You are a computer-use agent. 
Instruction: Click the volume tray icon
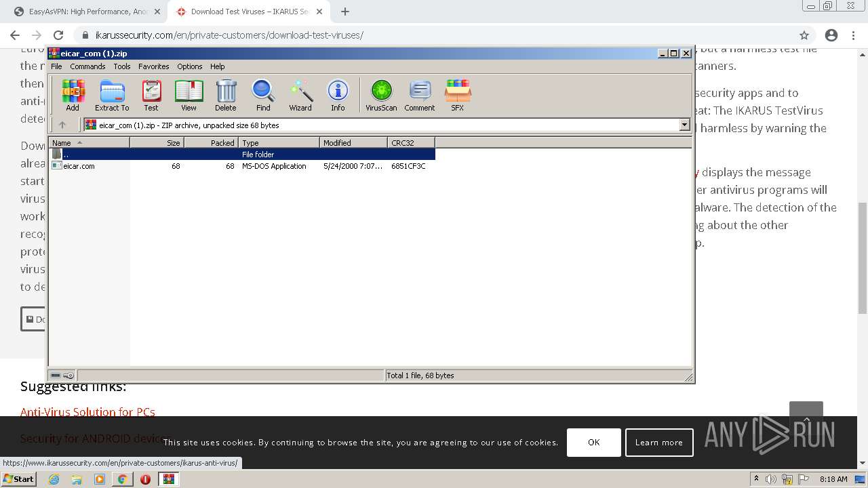point(771,479)
